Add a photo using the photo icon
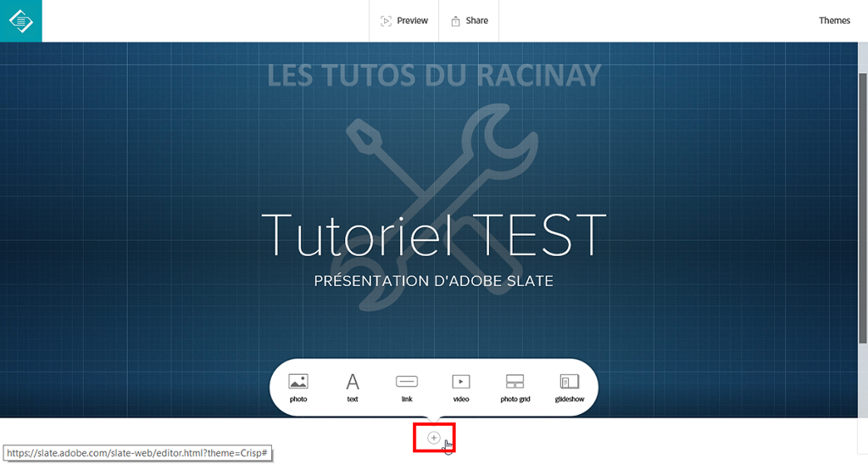Image resolution: width=868 pixels, height=464 pixels. tap(298, 382)
